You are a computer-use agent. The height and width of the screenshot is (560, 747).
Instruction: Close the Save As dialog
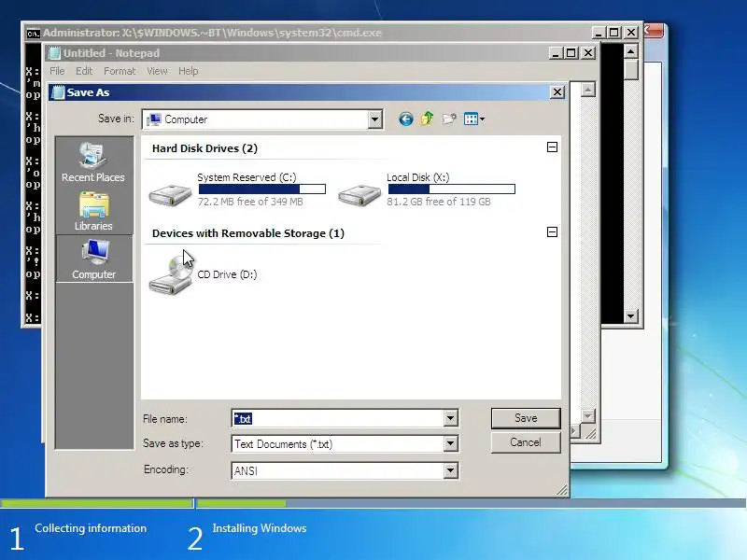[x=557, y=91]
